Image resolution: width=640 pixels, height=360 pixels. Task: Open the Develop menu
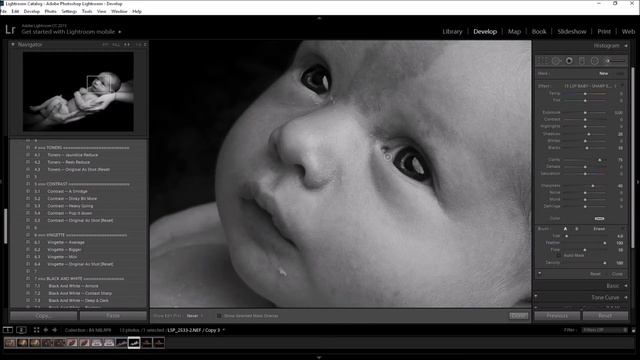[x=32, y=11]
